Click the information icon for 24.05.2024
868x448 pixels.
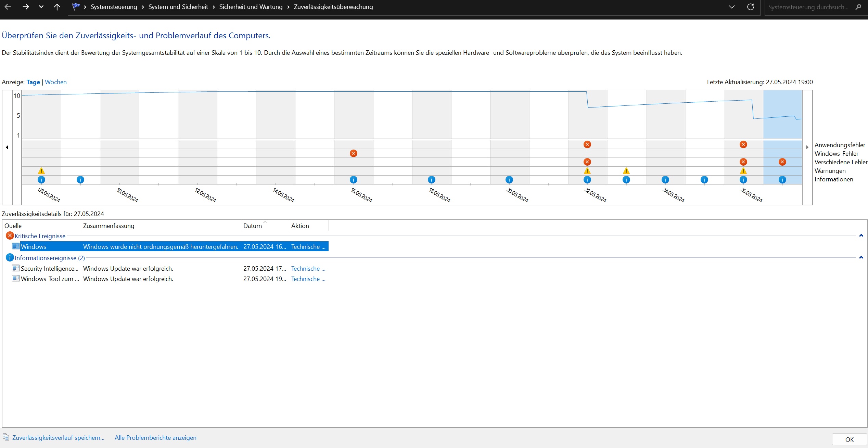click(665, 180)
